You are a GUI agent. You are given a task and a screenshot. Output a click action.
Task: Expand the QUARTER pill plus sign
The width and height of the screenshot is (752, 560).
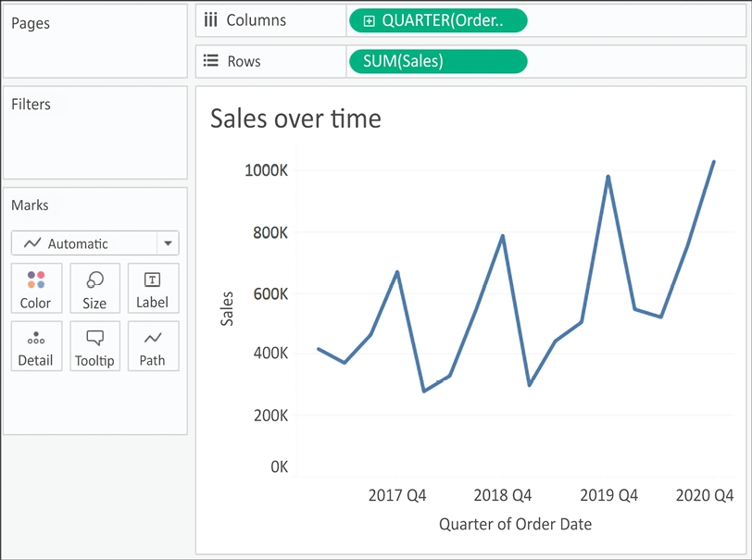pyautogui.click(x=369, y=21)
